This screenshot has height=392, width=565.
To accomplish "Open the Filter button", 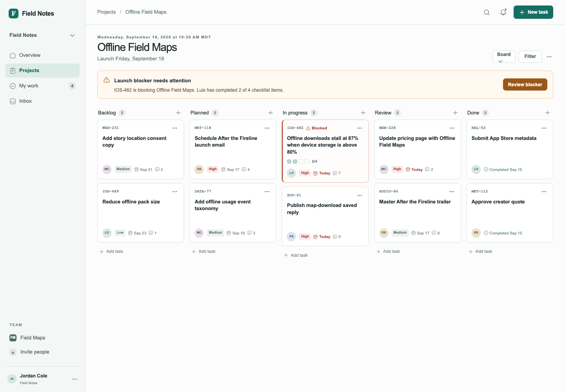I will tap(530, 56).
